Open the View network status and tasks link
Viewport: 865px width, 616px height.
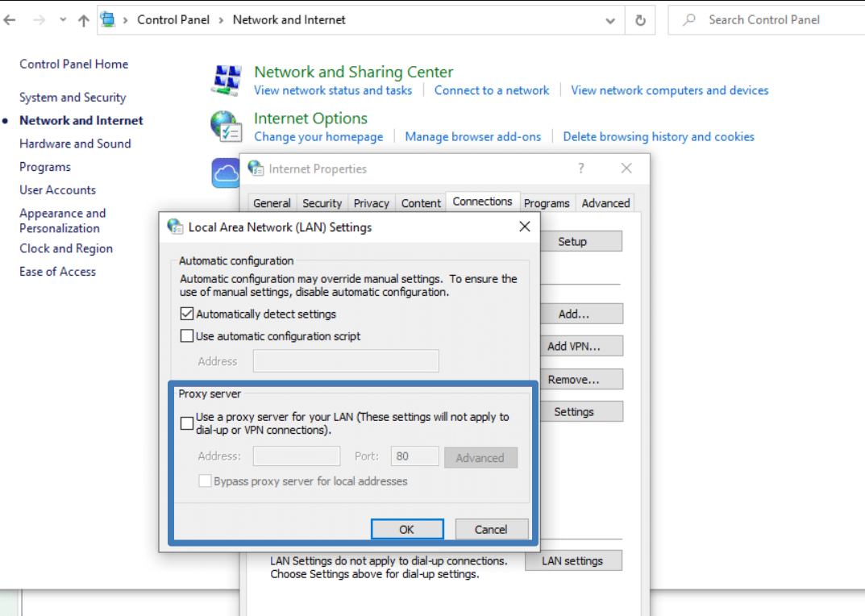333,90
